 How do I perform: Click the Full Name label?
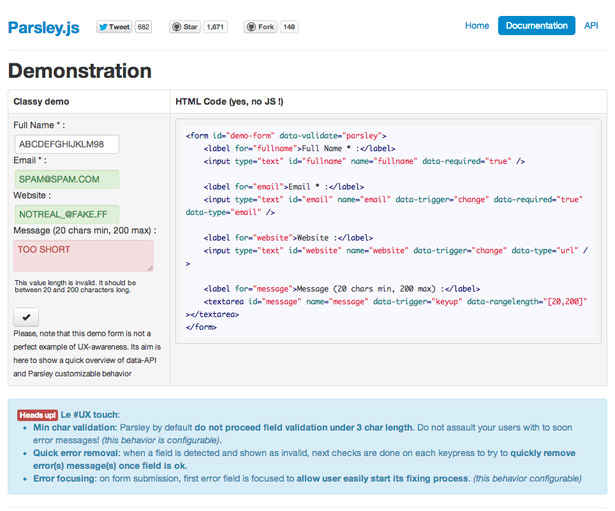tap(39, 125)
